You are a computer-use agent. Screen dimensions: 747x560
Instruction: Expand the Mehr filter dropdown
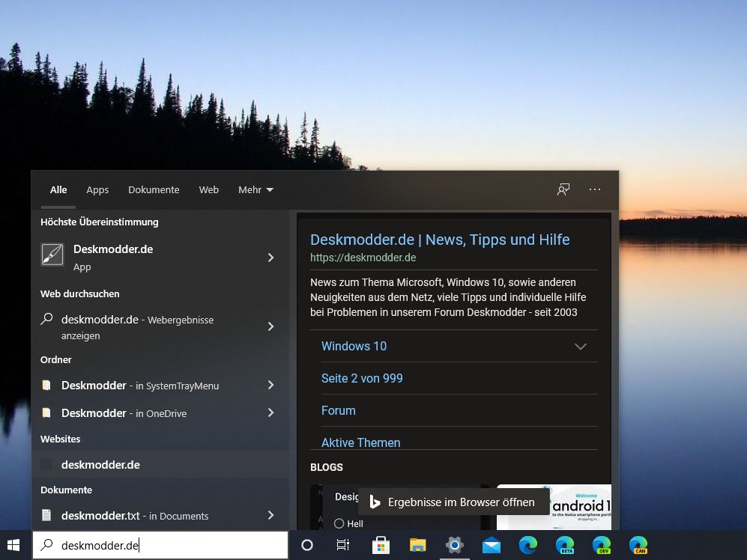(x=255, y=189)
